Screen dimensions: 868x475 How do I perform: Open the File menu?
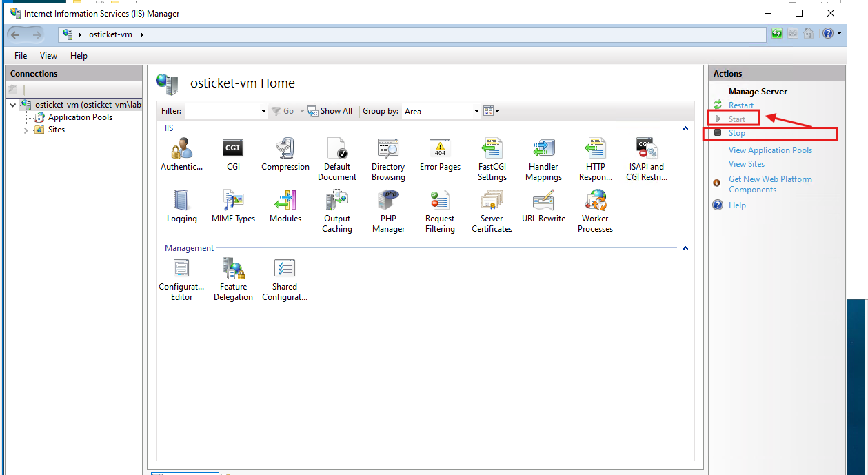click(x=21, y=56)
